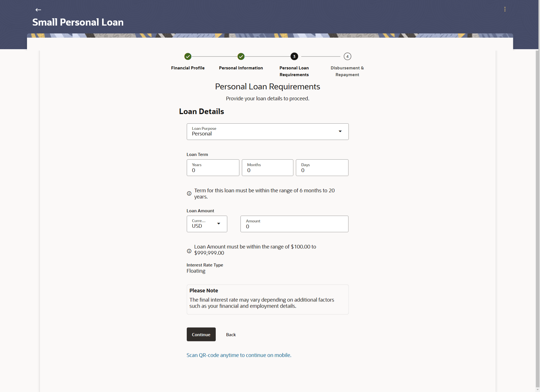Click the Loan Purpose dropdown arrow
The width and height of the screenshot is (540, 392).
[340, 132]
